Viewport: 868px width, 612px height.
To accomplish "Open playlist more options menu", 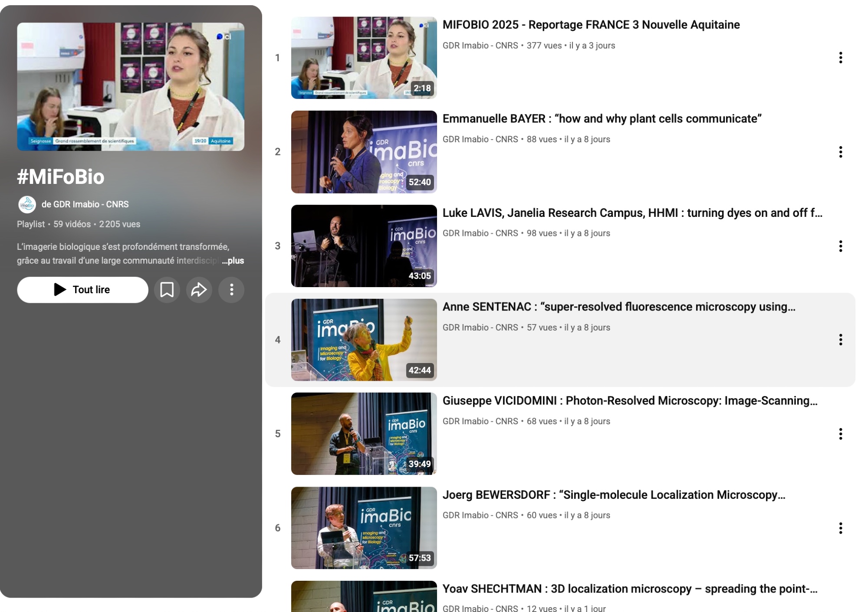I will (x=231, y=290).
